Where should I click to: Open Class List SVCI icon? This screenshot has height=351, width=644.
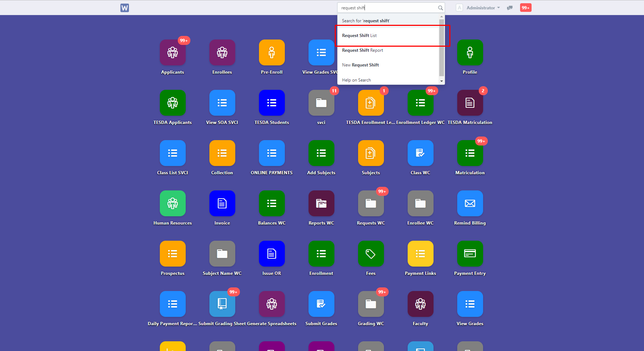(x=173, y=153)
